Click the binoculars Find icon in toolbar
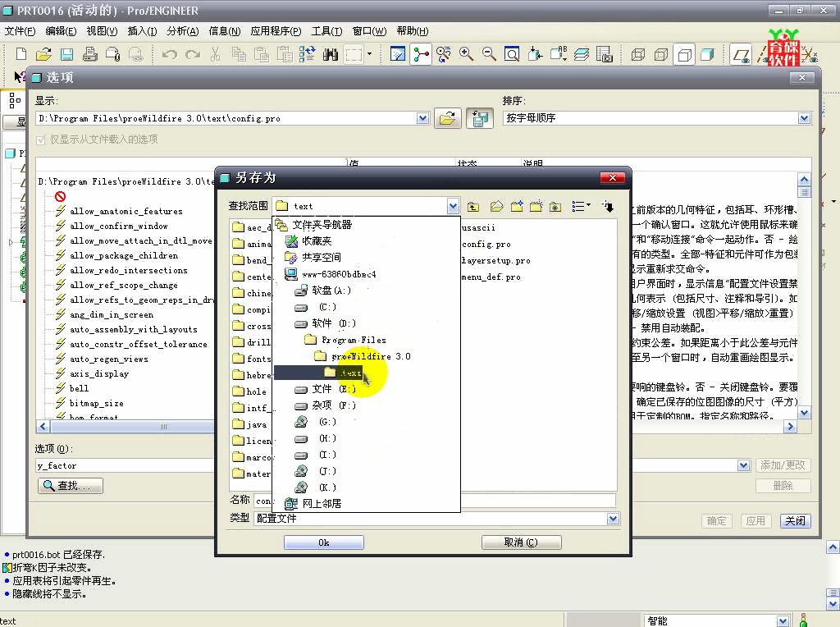840x627 pixels. click(330, 54)
